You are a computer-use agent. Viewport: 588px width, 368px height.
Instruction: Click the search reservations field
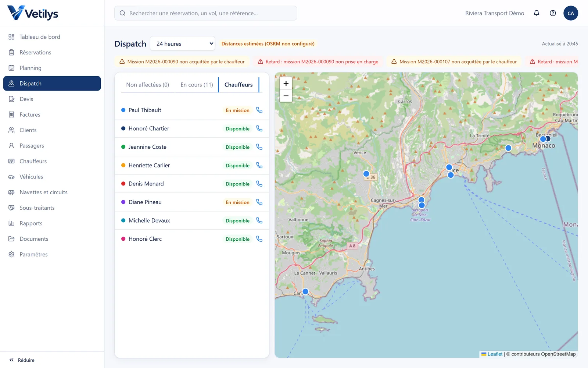206,13
